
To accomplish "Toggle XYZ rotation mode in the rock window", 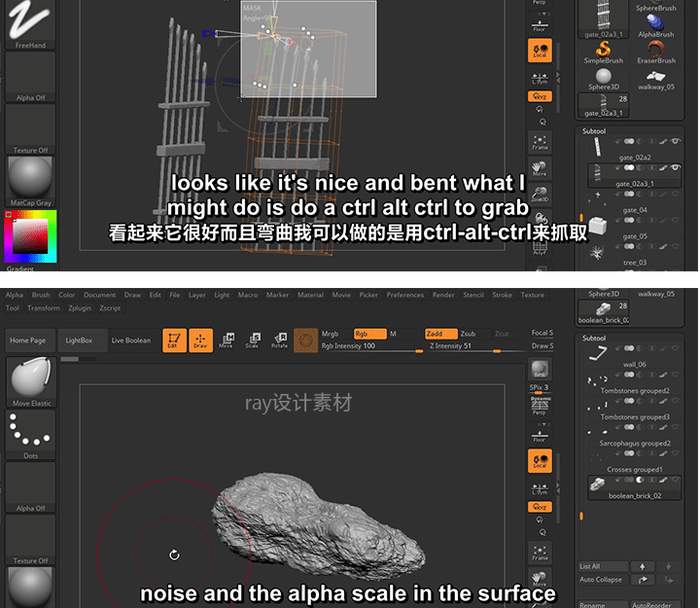I will tap(540, 507).
